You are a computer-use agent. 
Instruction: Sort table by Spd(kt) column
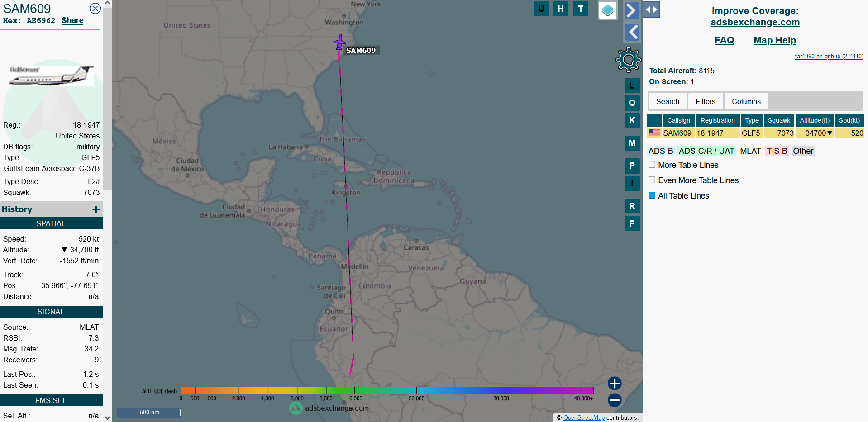click(849, 120)
